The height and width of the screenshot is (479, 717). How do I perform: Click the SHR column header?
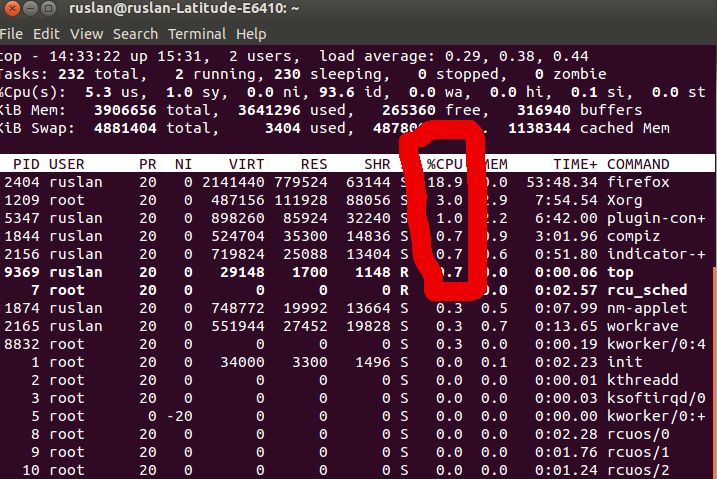point(377,164)
